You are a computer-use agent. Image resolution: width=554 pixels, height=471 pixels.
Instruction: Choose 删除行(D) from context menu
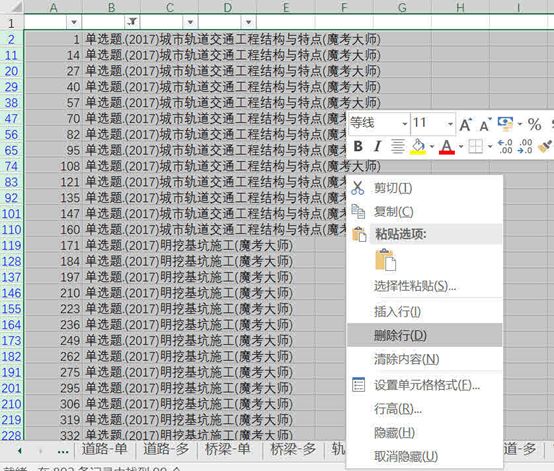424,335
